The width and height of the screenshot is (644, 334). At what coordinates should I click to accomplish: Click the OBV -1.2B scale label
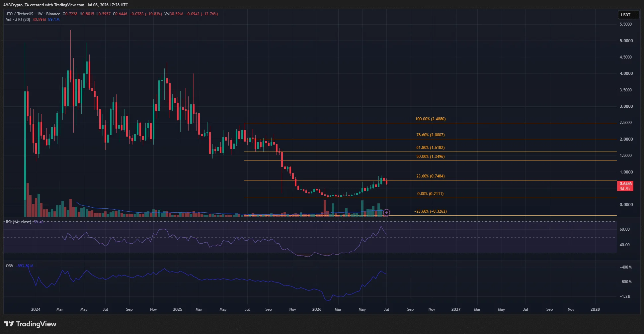(x=625, y=296)
